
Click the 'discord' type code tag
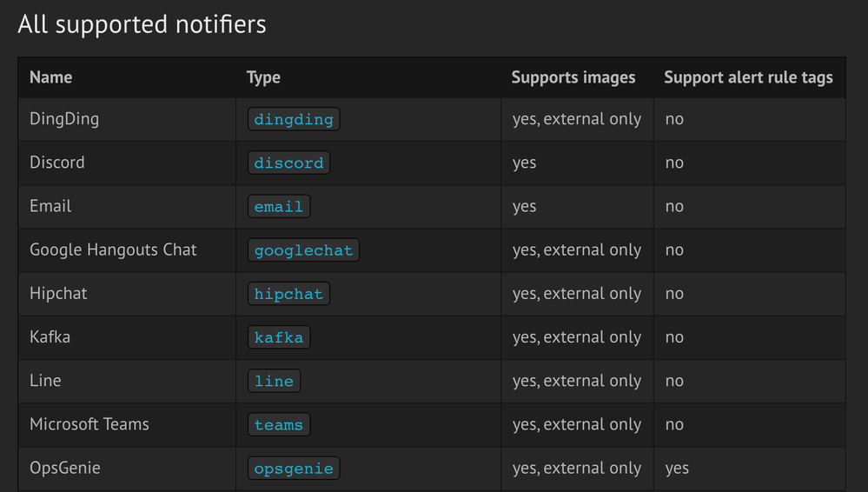pos(288,163)
